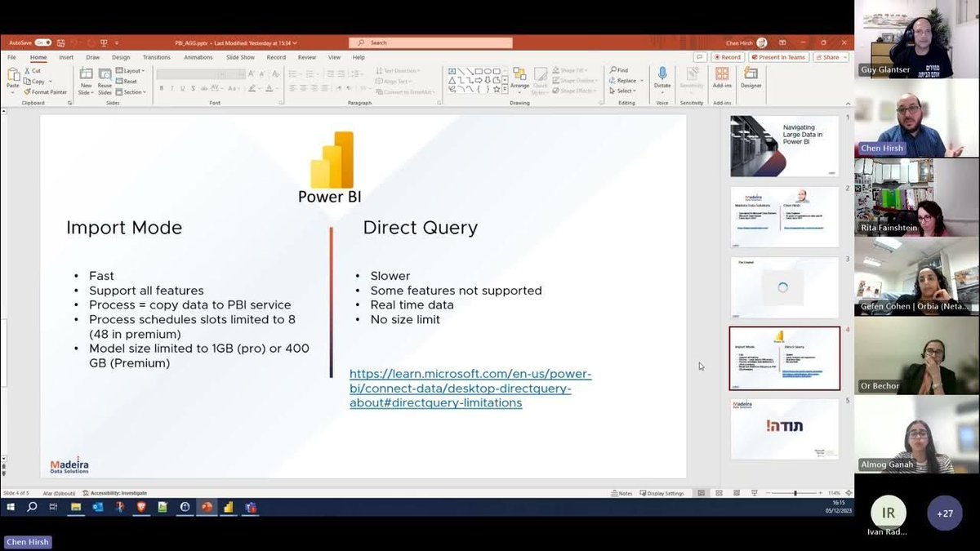Open Windows taskbar search

(32, 507)
